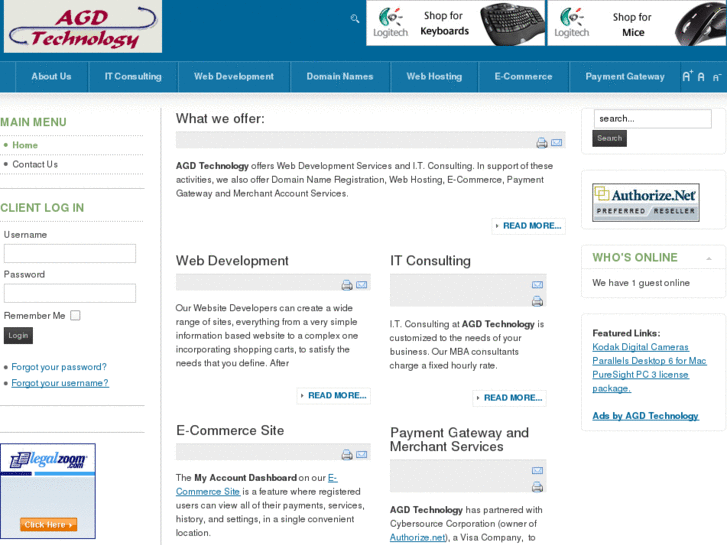The image size is (727, 545).
Task: Click the Username input field
Action: tap(70, 254)
